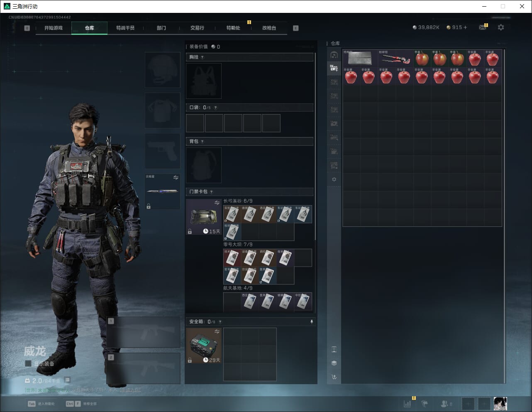Toggle the 显示装备 checkbox
The image size is (532, 412).
(28, 364)
